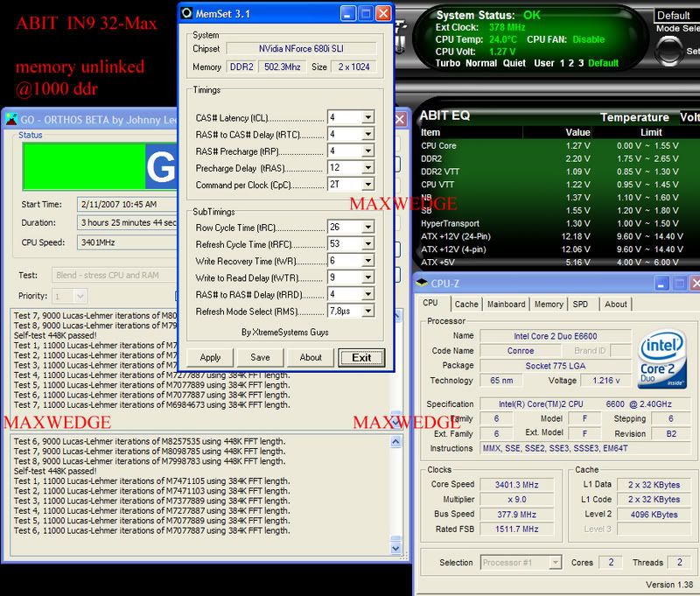This screenshot has height=596, width=700.
Task: Click the ORTHOS title bar icon
Action: 11,119
